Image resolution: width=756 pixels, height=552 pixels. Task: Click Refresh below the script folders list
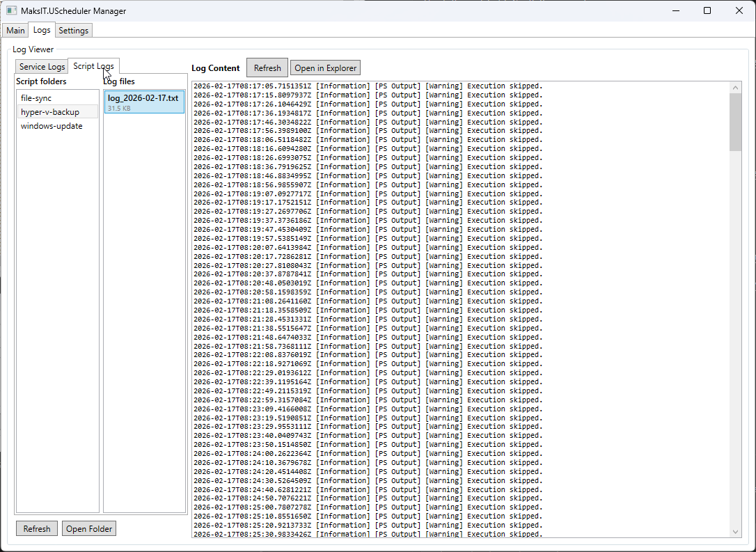(37, 529)
